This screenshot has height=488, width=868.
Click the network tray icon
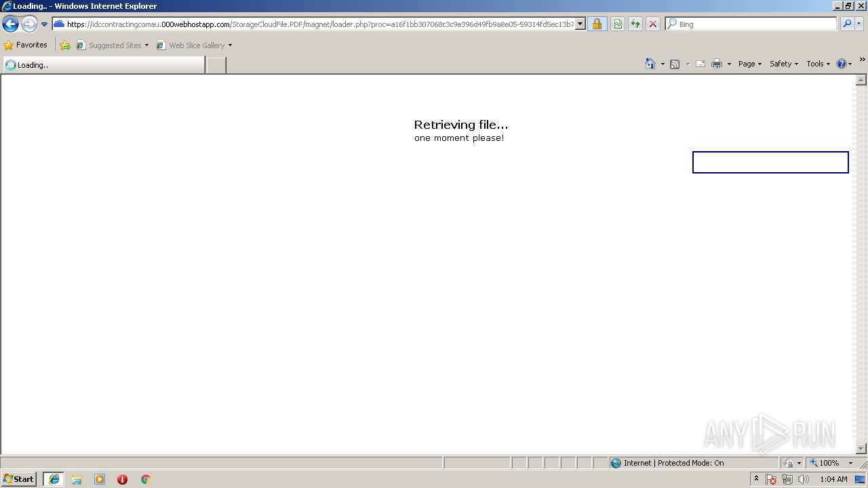pos(787,479)
